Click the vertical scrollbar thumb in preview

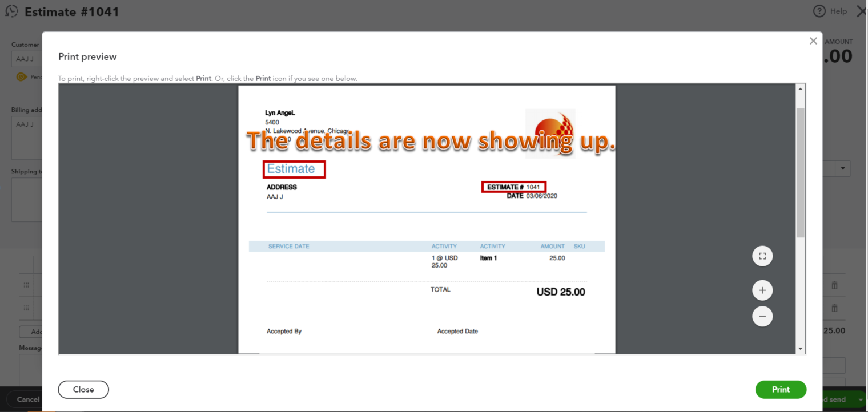800,172
